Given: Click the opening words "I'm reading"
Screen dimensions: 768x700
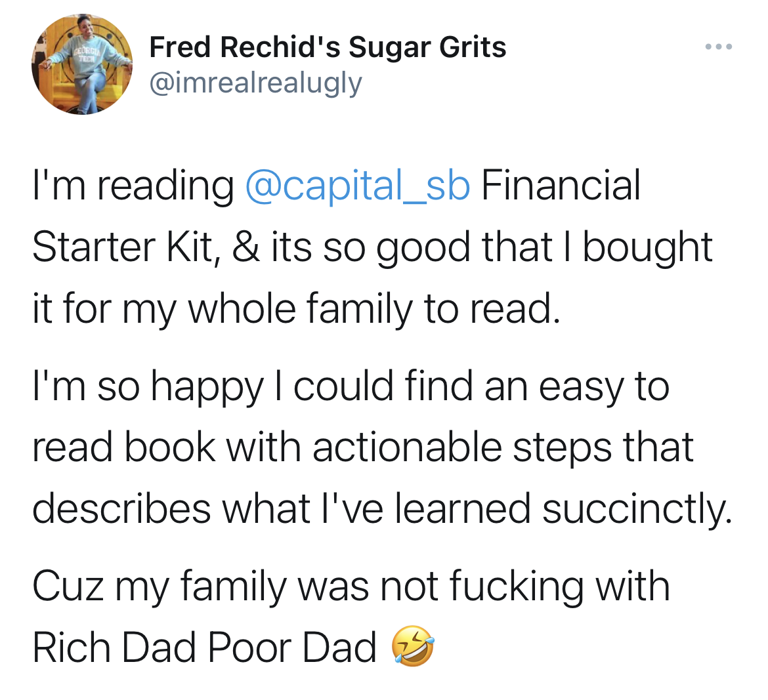Looking at the screenshot, I should pos(133,186).
